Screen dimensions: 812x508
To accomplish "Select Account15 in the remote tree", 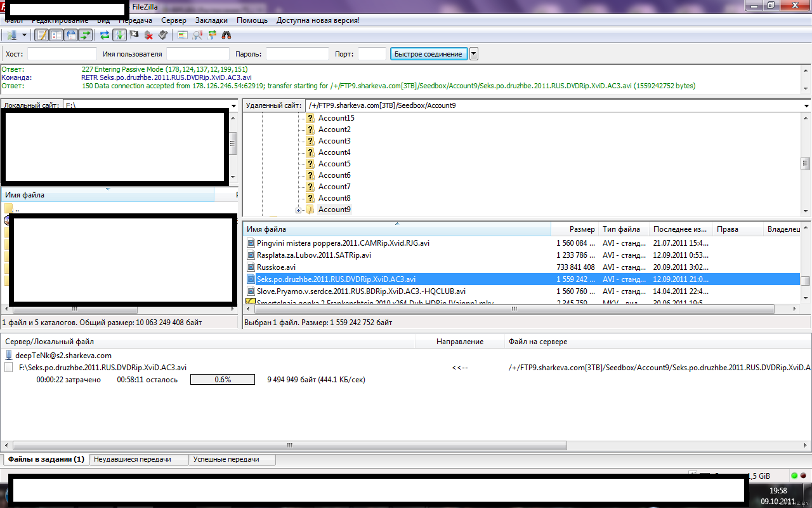I will pyautogui.click(x=336, y=118).
